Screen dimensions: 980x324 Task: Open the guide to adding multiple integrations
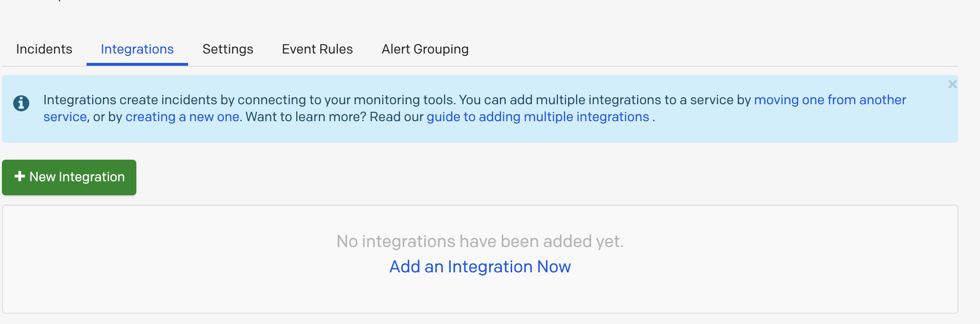tap(537, 117)
